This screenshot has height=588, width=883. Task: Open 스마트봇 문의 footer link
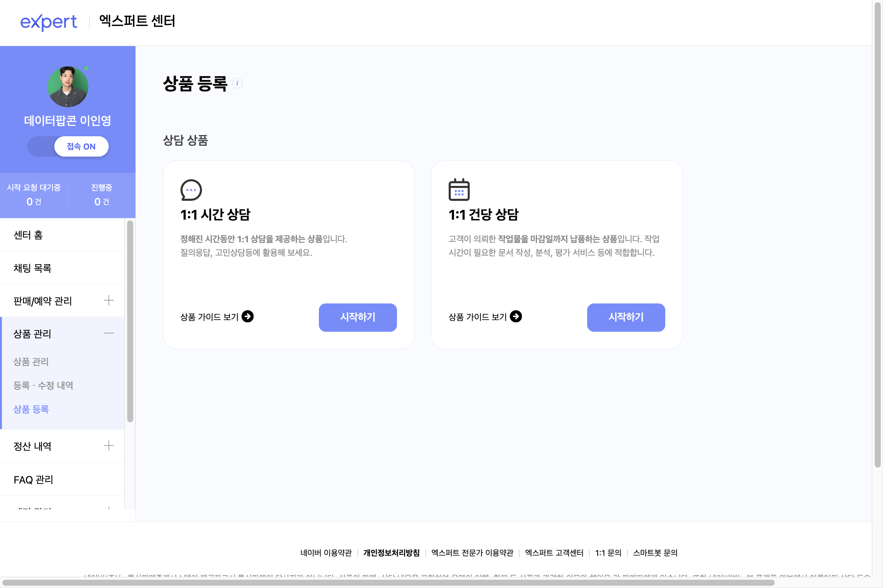655,553
